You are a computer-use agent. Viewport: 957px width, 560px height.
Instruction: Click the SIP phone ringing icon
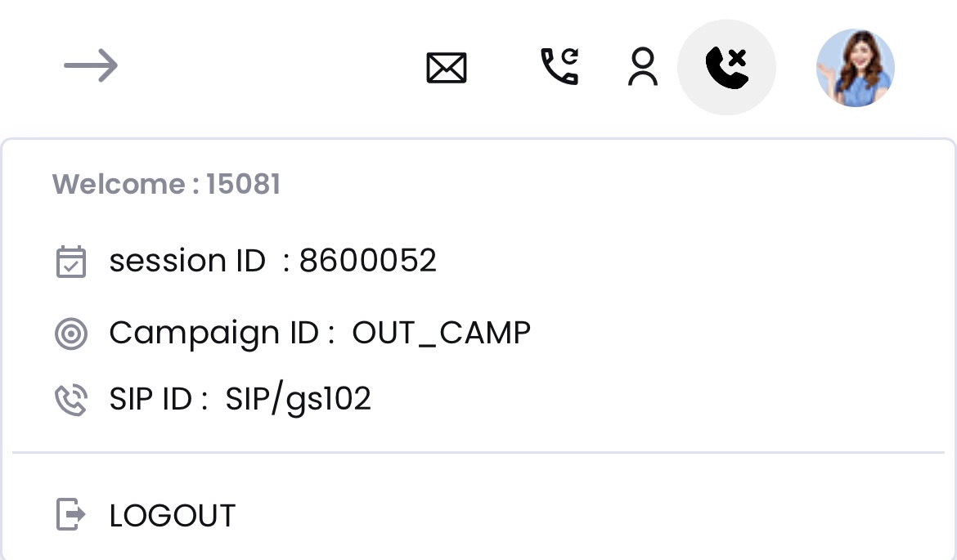tap(71, 400)
